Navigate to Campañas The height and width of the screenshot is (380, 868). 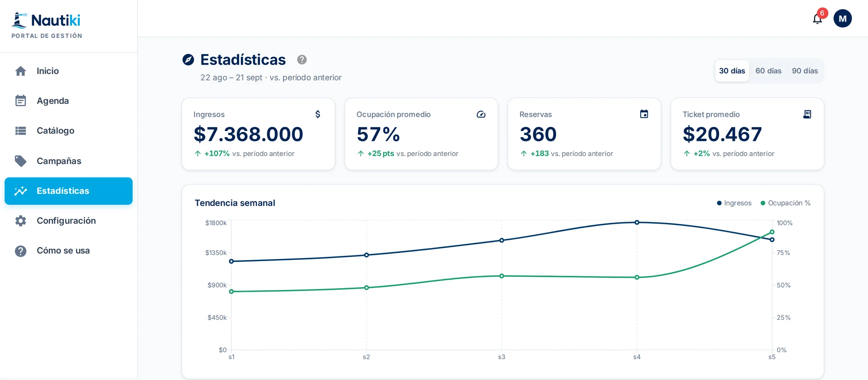pyautogui.click(x=69, y=161)
